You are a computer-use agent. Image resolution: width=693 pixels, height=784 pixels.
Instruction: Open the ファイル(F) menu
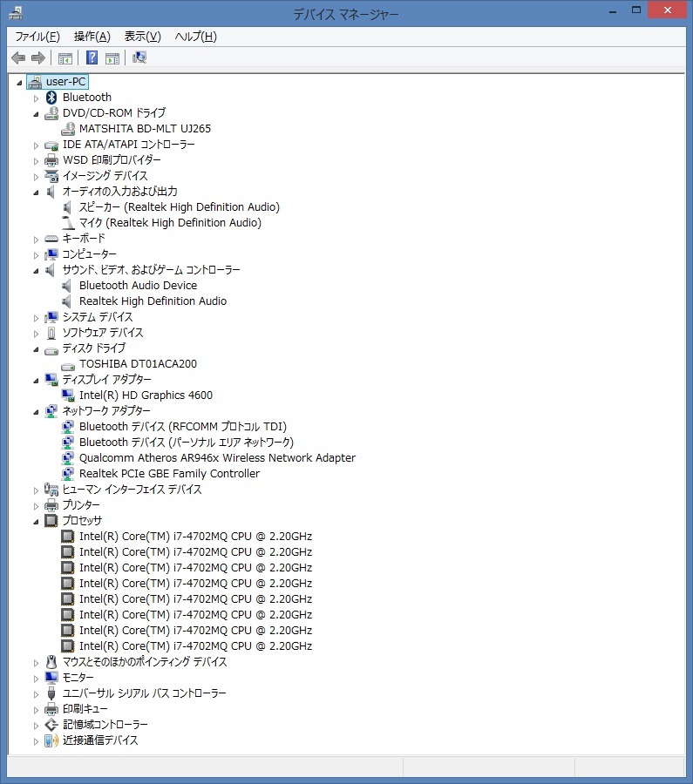pyautogui.click(x=37, y=37)
